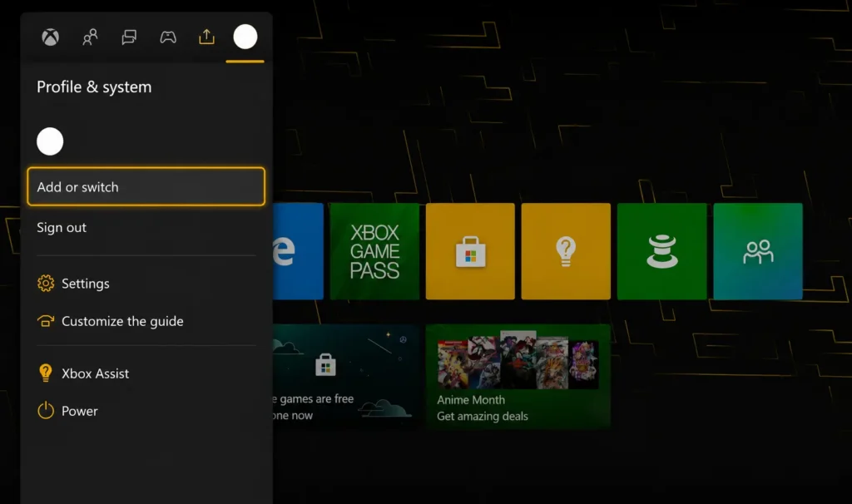The height and width of the screenshot is (504, 852).
Task: Open the profile avatar picture below the heading
Action: coord(50,141)
